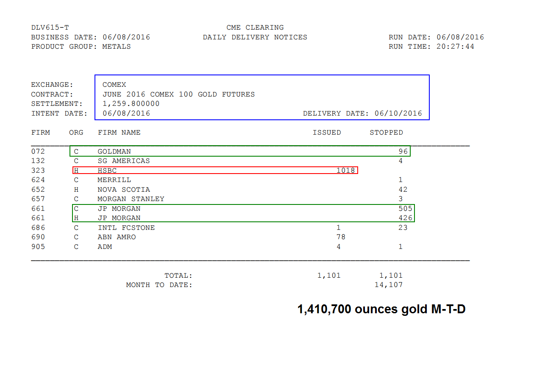Click the HSBC firm name
Image resolution: width=534 pixels, height=392 pixels.
tap(107, 171)
